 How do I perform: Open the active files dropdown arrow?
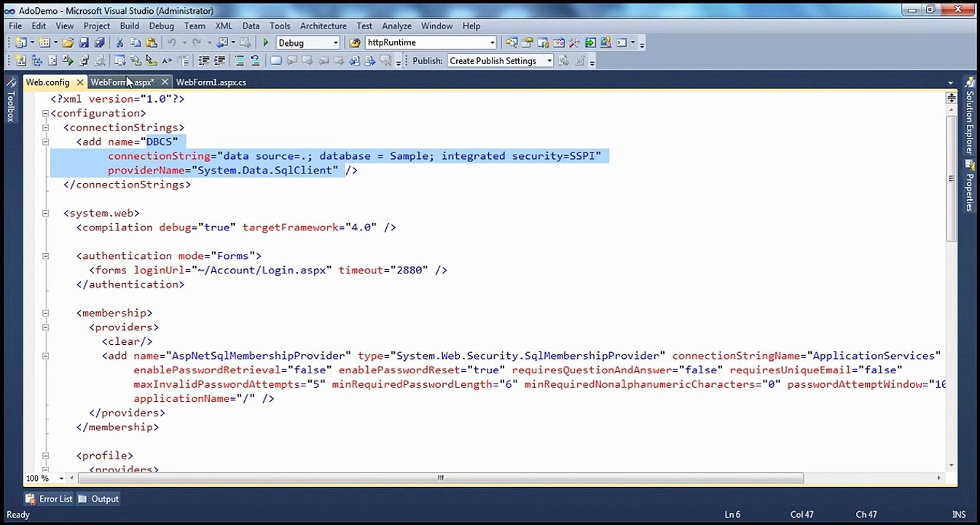coord(950,82)
